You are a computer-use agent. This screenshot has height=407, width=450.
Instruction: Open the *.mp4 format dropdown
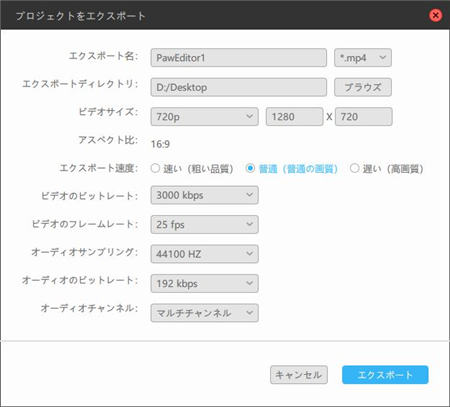(363, 58)
